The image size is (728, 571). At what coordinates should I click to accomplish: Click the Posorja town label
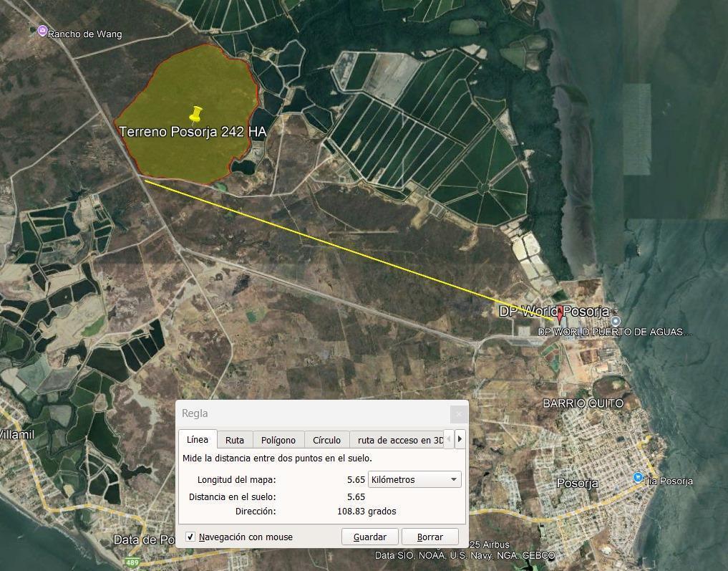[577, 484]
